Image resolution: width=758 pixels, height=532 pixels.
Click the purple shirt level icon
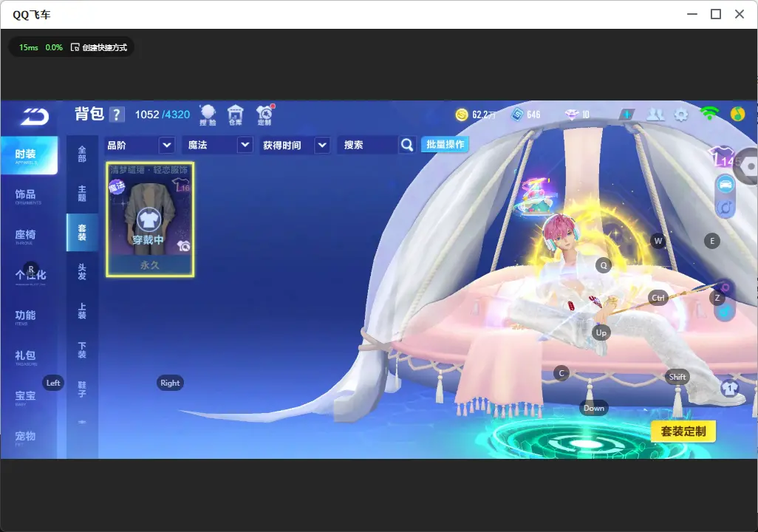click(723, 156)
